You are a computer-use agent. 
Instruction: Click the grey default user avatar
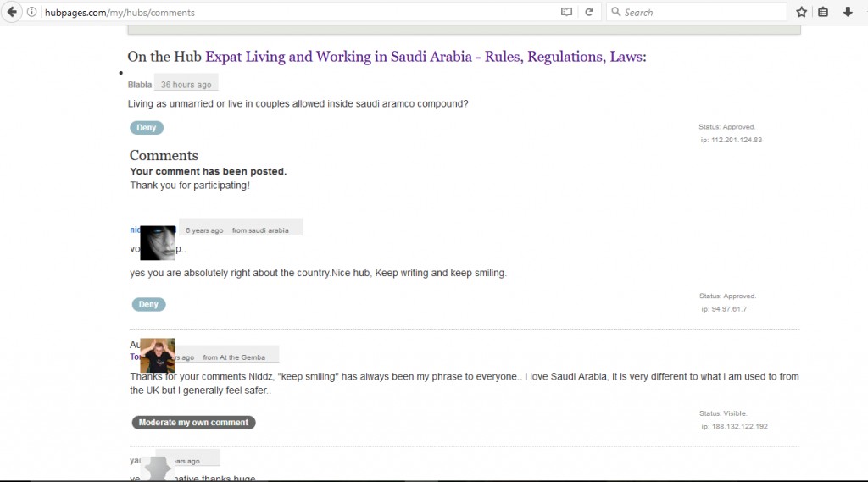pyautogui.click(x=159, y=468)
